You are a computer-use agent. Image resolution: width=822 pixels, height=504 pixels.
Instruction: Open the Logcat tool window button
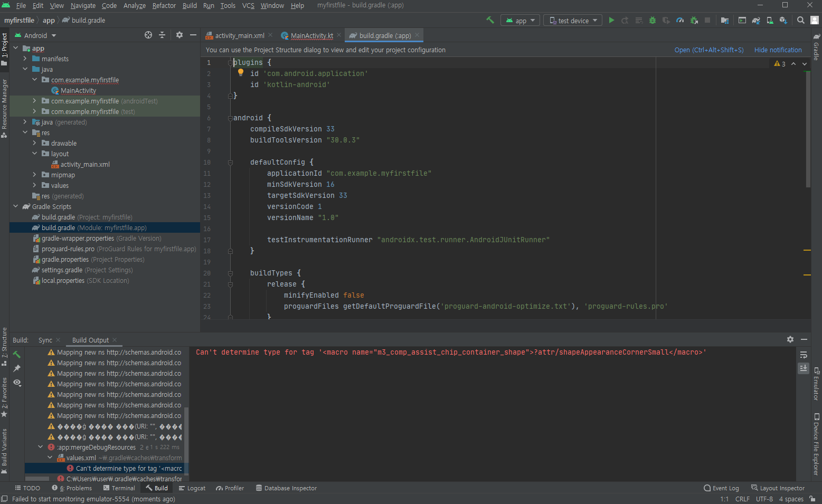pos(192,488)
